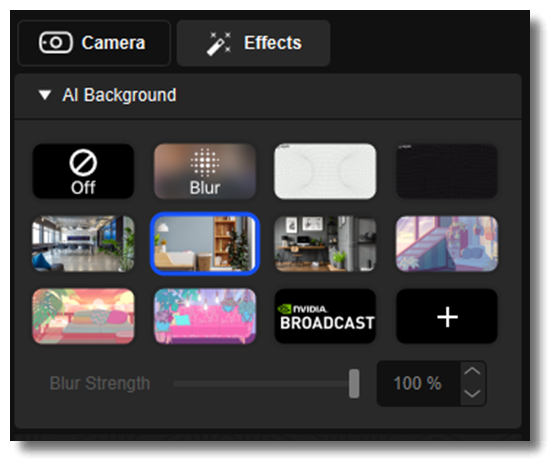This screenshot has height=461, width=550.
Task: Add a custom background with plus button
Action: 447,316
